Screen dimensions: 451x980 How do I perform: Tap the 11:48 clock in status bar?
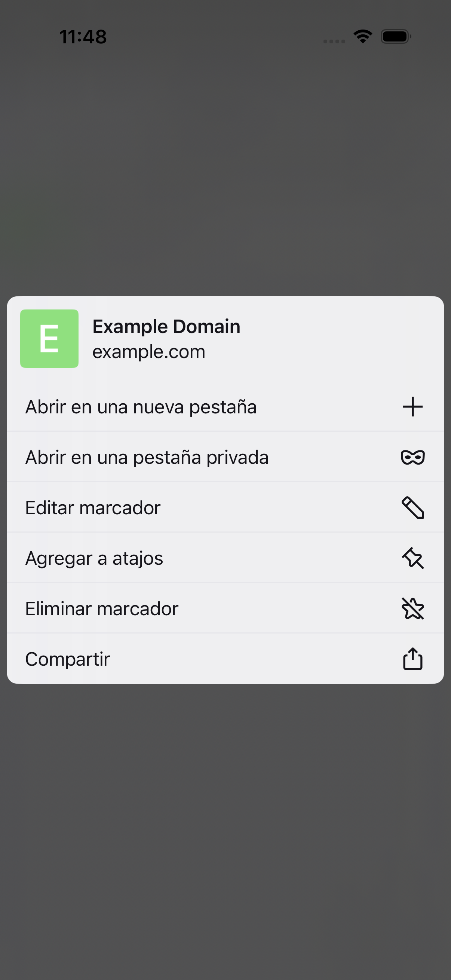(x=83, y=37)
